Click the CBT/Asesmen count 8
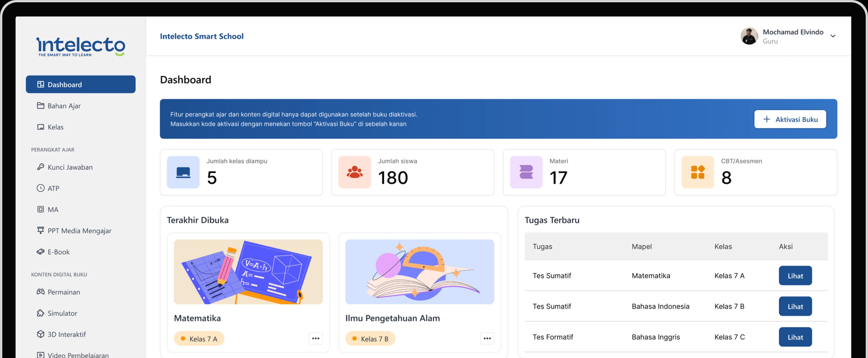Screen dimensions: 868x358 726,178
